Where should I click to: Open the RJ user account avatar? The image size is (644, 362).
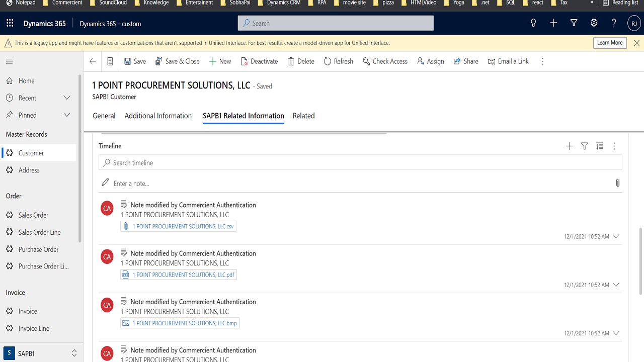point(634,23)
